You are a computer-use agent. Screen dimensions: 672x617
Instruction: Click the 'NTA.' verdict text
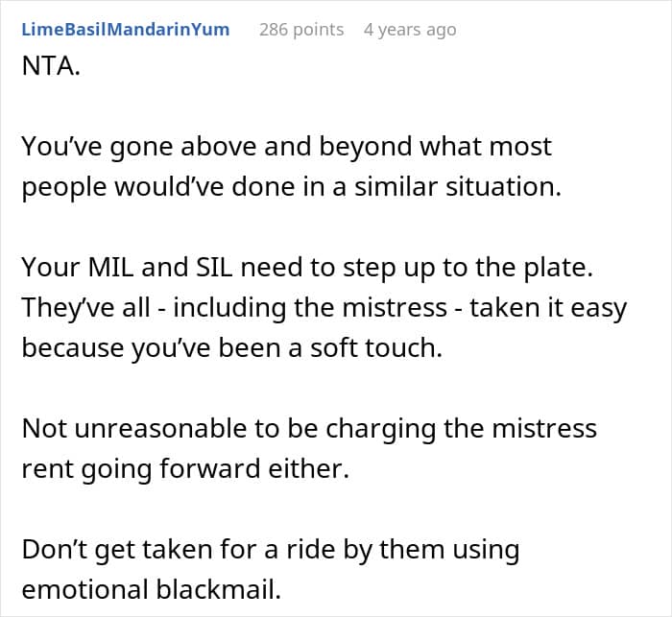tap(51, 66)
